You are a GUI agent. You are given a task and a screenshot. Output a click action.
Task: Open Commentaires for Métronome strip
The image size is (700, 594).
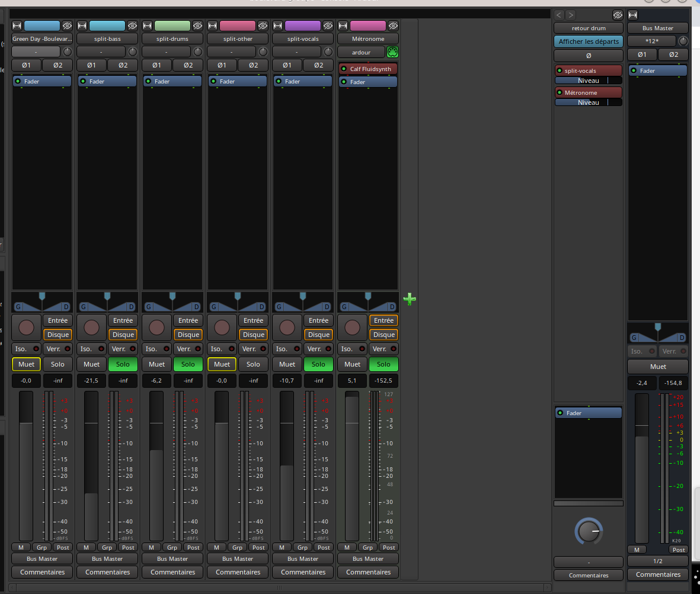(368, 572)
